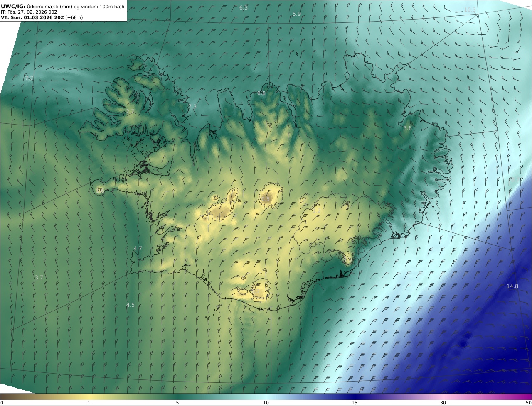Click the 4.5 value over the ocean
The height and width of the screenshot is (406, 532).
tap(131, 305)
